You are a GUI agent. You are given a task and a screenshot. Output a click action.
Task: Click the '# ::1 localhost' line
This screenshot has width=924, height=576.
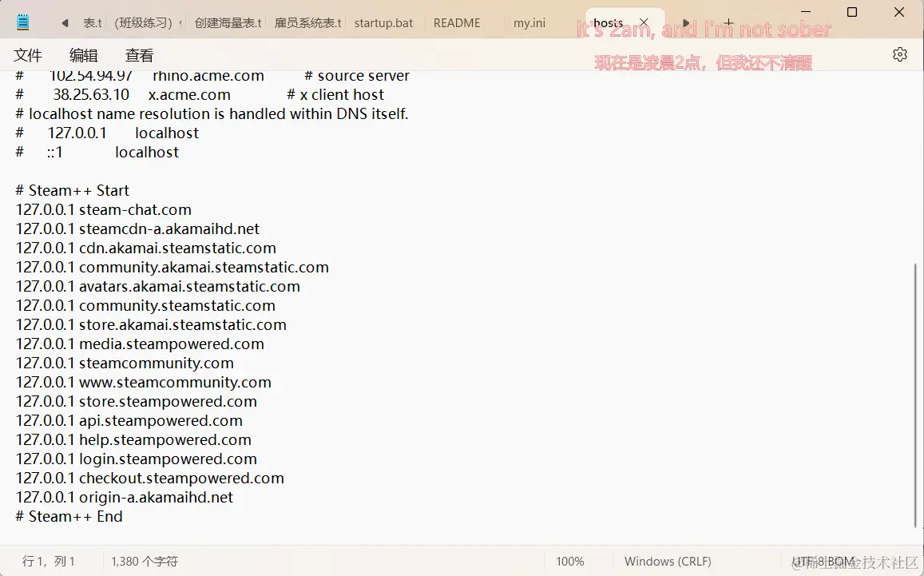[x=97, y=152]
